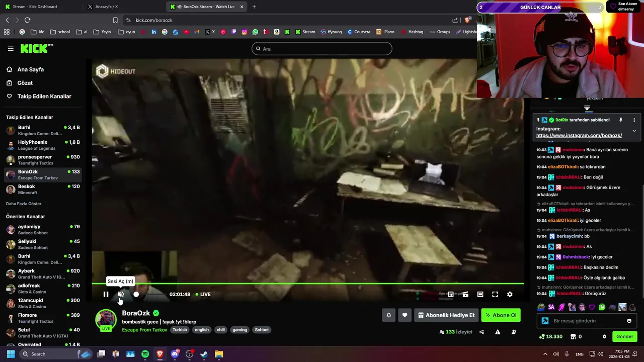Open Flomore Teamfight Tactics channel
Viewport: 644px width, 362px height.
43,318
